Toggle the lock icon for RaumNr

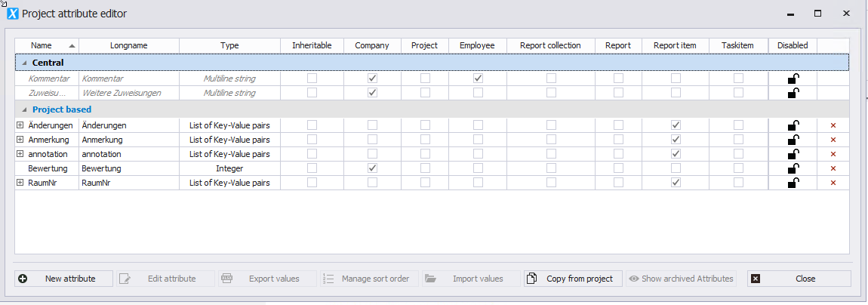(793, 183)
